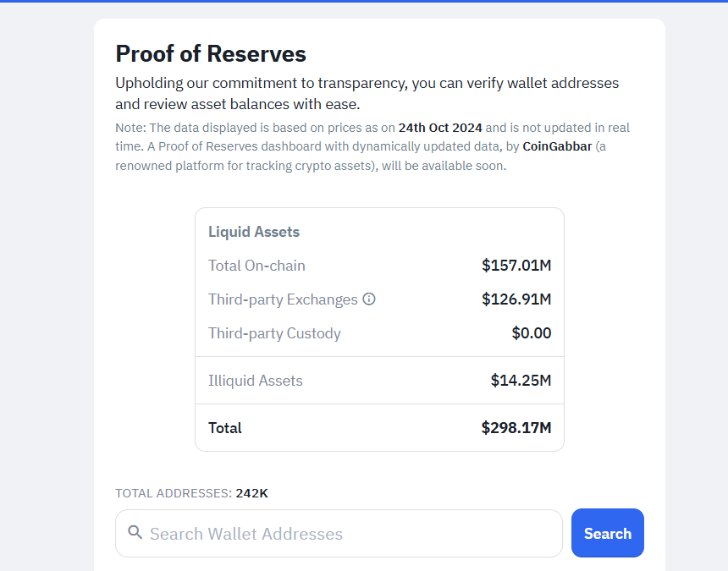Image resolution: width=728 pixels, height=571 pixels.
Task: Select the Proof of Reserves heading
Action: (x=210, y=53)
